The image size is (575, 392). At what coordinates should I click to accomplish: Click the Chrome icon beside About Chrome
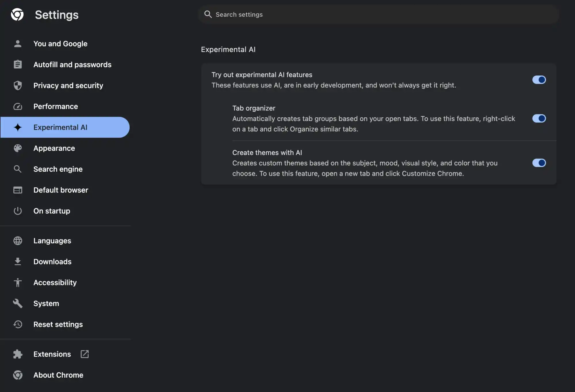pyautogui.click(x=18, y=375)
